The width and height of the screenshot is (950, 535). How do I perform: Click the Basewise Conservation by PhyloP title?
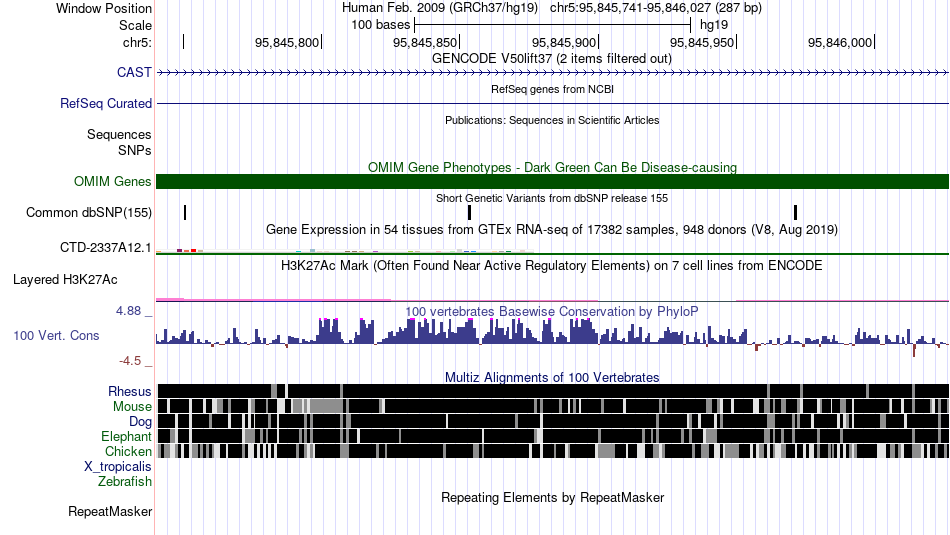coord(552,311)
